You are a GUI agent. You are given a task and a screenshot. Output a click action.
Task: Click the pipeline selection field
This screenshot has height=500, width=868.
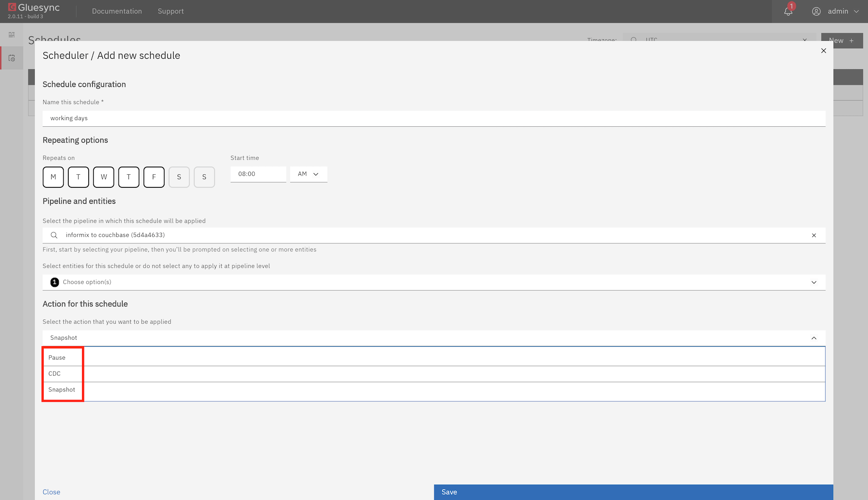[x=434, y=235]
